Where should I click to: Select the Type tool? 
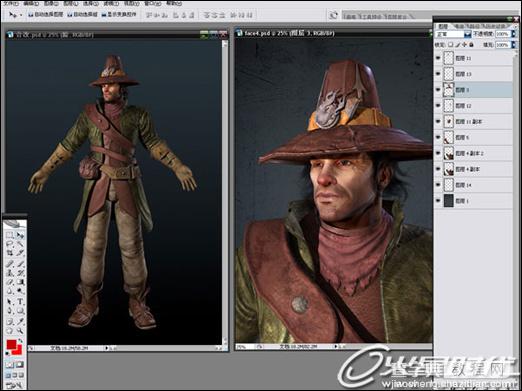21,302
